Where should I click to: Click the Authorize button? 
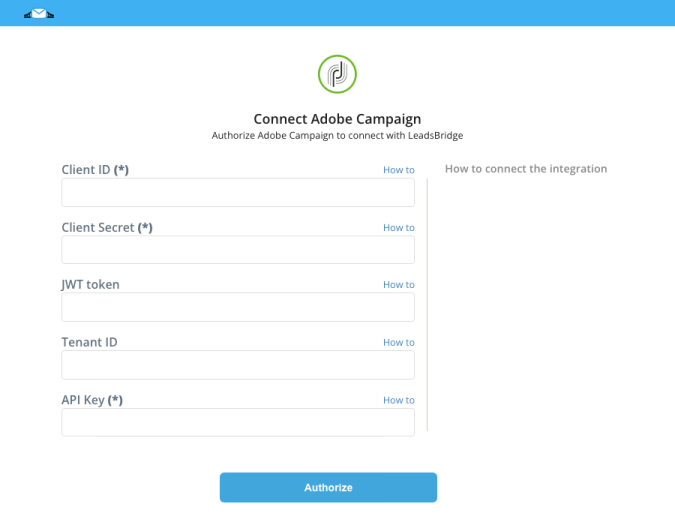(328, 488)
